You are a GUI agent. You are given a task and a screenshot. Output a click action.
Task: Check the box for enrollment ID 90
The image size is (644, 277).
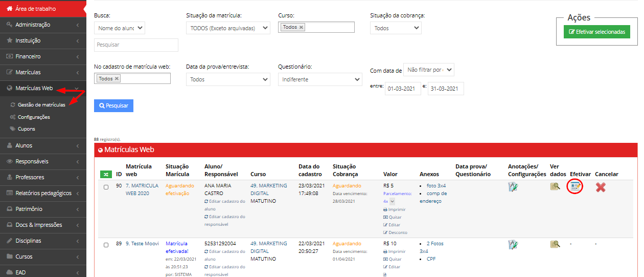click(x=106, y=187)
